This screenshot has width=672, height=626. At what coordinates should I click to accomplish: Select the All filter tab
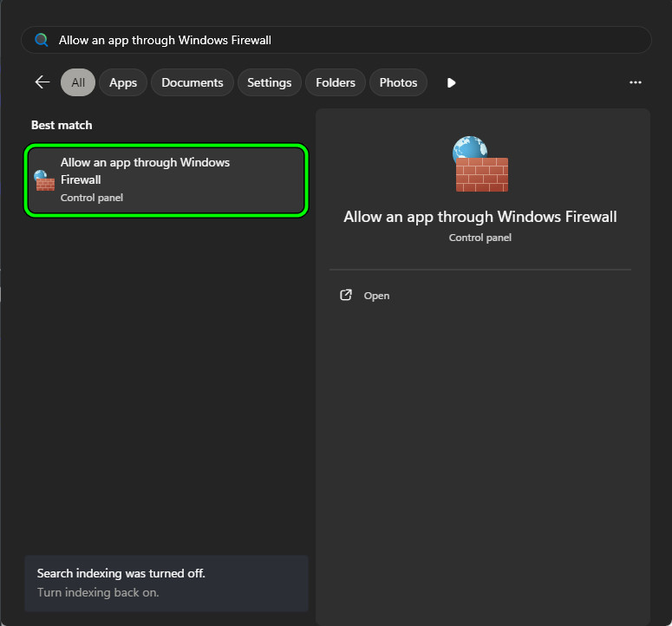(78, 82)
